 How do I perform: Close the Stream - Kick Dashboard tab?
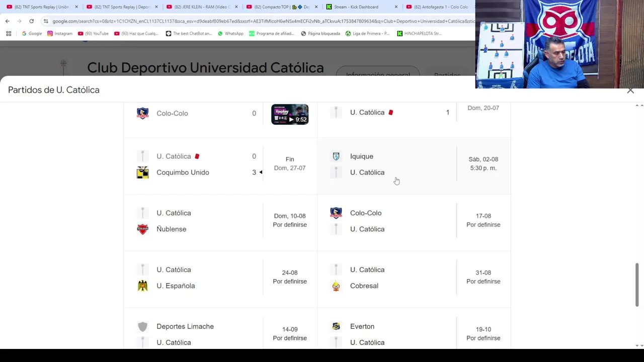click(x=396, y=7)
